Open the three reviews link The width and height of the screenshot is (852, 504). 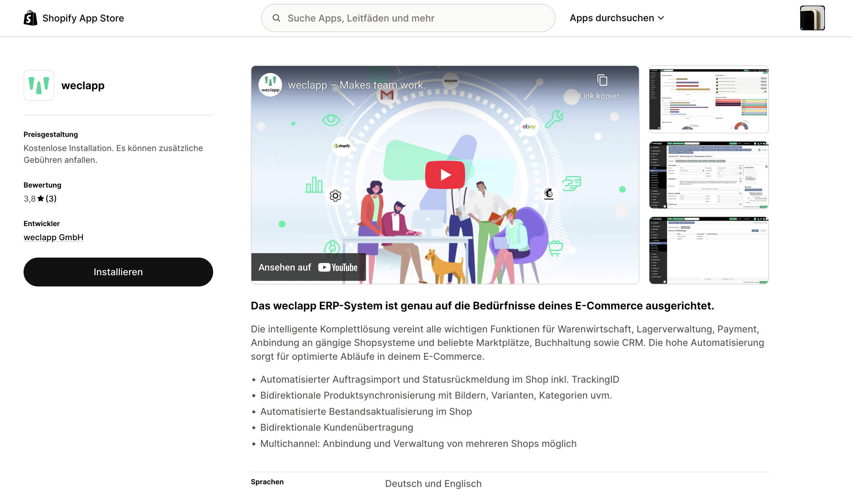tap(51, 198)
